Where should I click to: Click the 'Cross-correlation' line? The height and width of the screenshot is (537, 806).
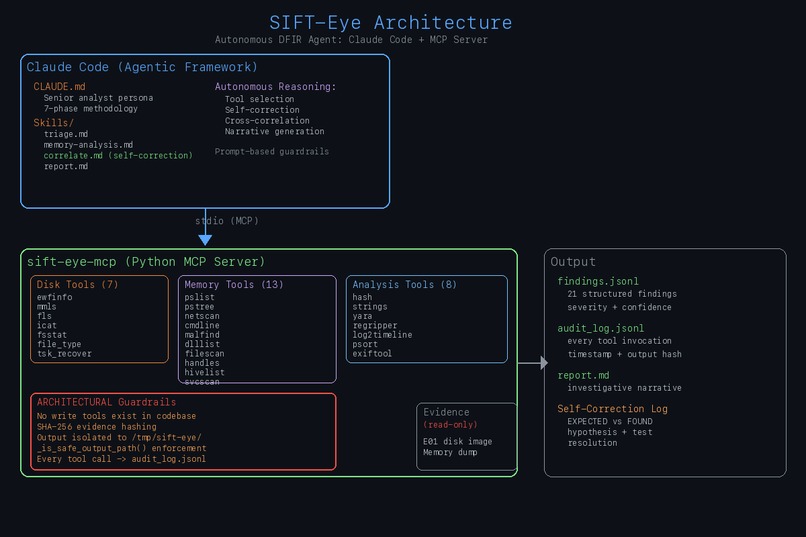(x=267, y=120)
